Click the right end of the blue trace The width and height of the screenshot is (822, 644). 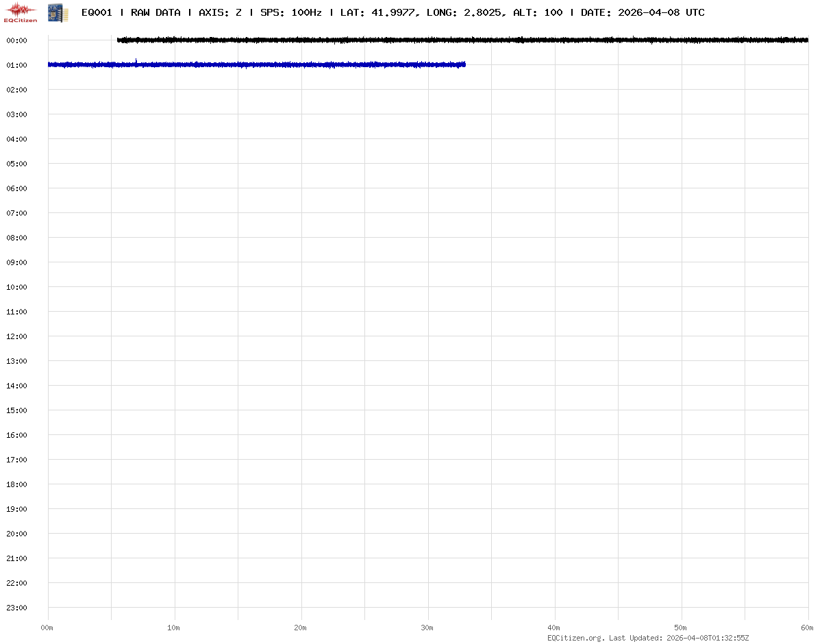464,64
